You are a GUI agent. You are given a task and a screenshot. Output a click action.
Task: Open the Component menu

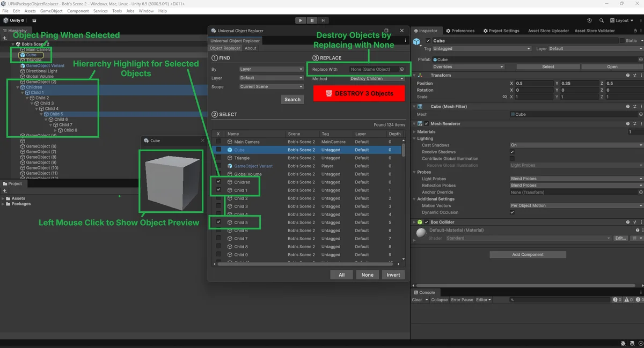[78, 11]
